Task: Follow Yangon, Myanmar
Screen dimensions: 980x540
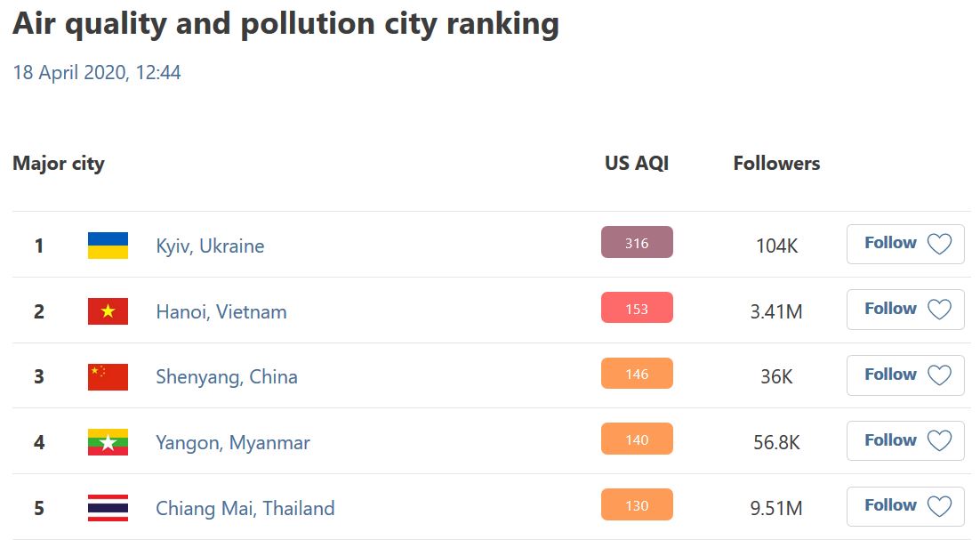Action: coord(905,440)
